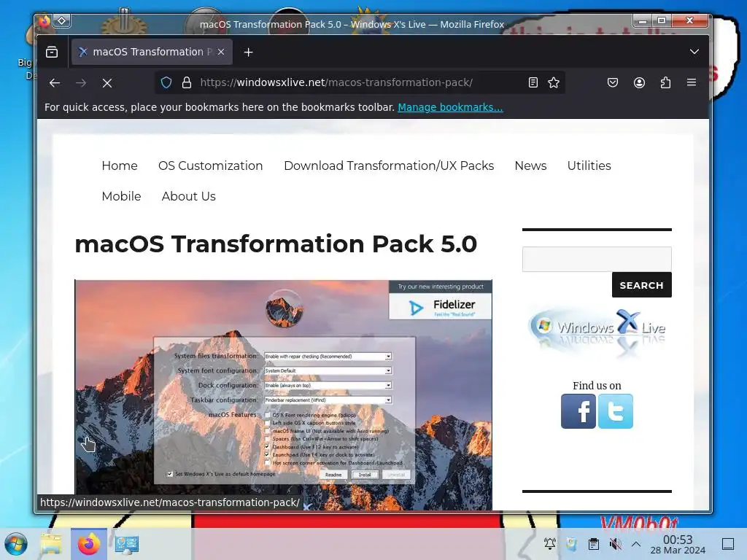The height and width of the screenshot is (560, 747).
Task: Click the keep-above diamond icon in titlebar
Action: pos(62,21)
